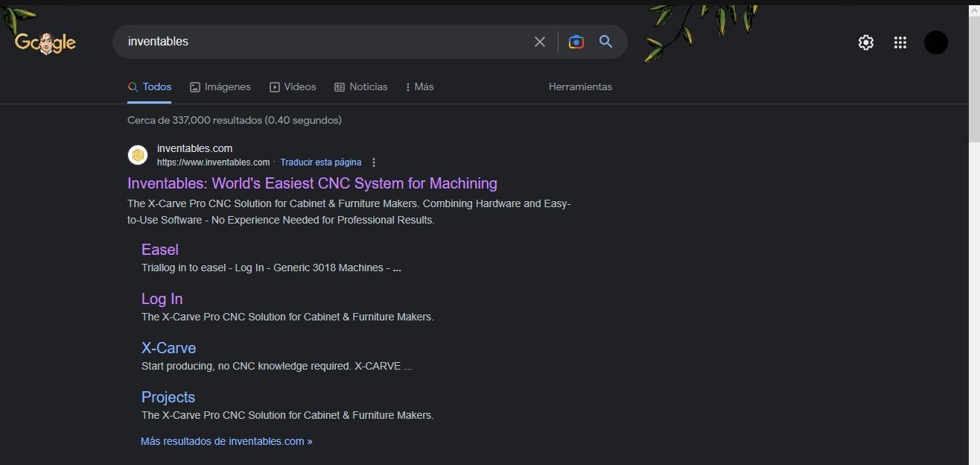The image size is (980, 465).
Task: Open search by image camera icon
Action: pos(576,42)
